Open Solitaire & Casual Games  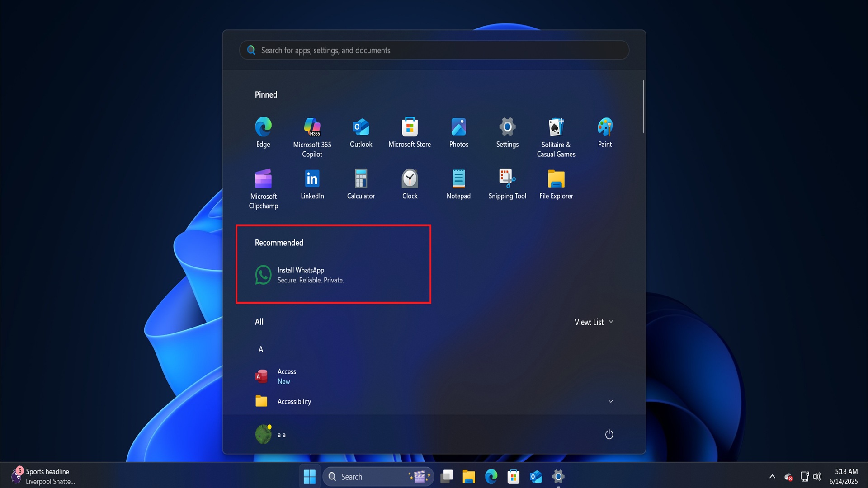[x=556, y=127]
